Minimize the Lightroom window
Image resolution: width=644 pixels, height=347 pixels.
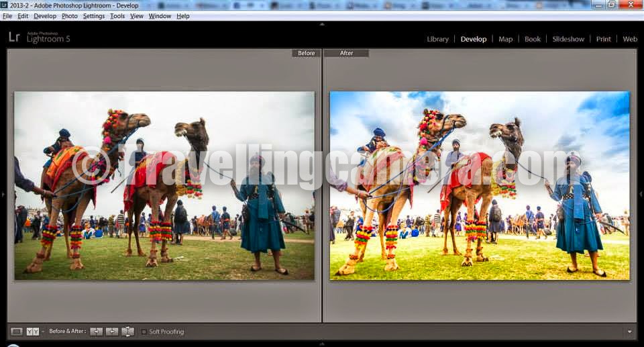click(x=599, y=5)
